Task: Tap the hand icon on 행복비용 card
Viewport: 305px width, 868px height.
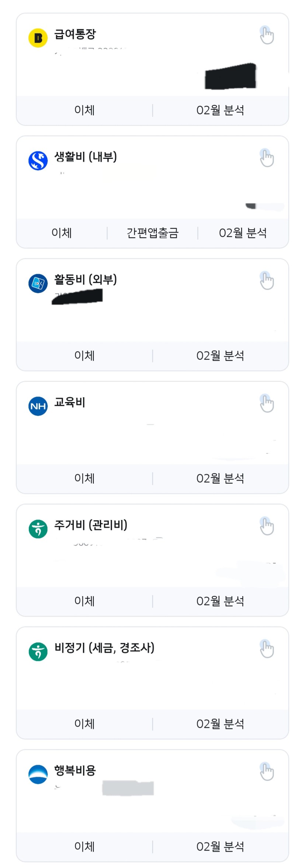Action: [267, 772]
